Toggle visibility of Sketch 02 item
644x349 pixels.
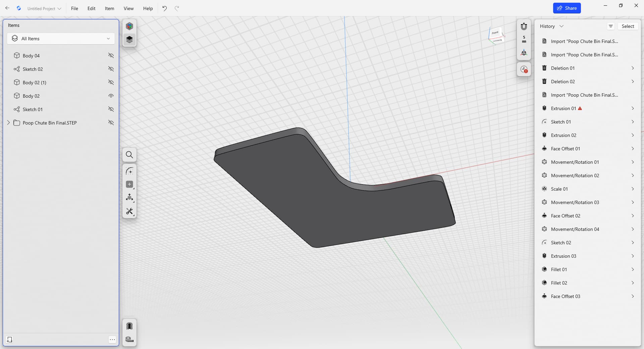tap(111, 69)
